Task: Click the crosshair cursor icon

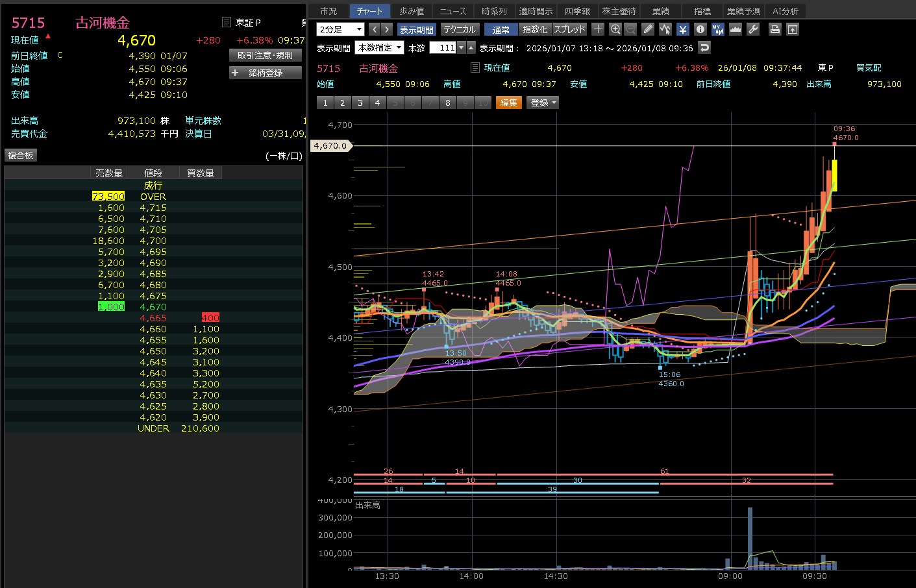Action: coord(598,29)
